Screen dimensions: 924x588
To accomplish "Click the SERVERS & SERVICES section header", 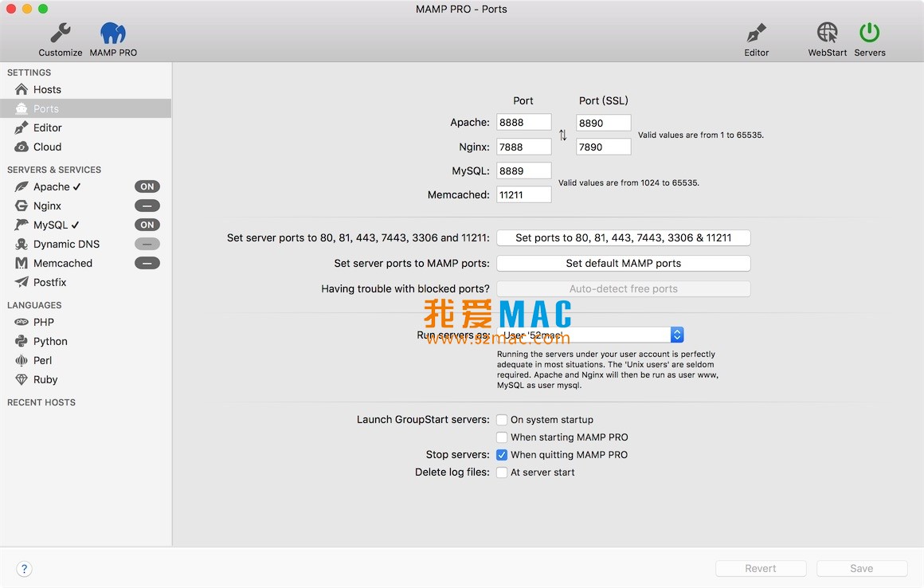I will (54, 170).
